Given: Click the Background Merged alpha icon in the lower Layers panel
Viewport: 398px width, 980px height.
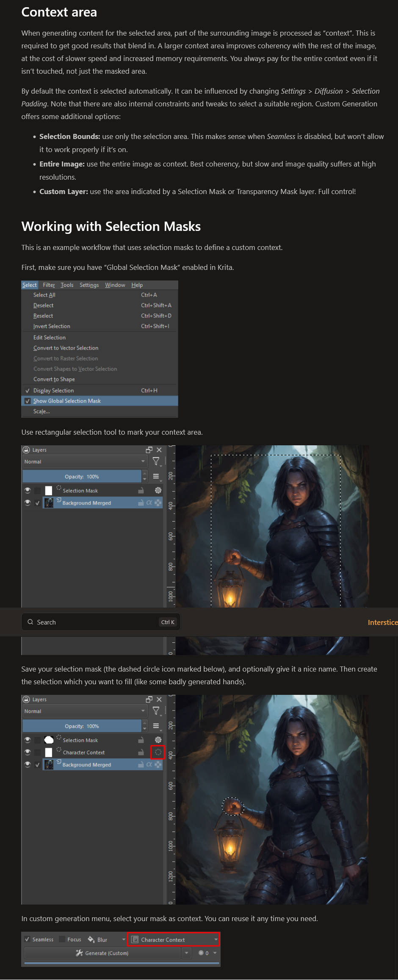Looking at the screenshot, I should [x=149, y=765].
